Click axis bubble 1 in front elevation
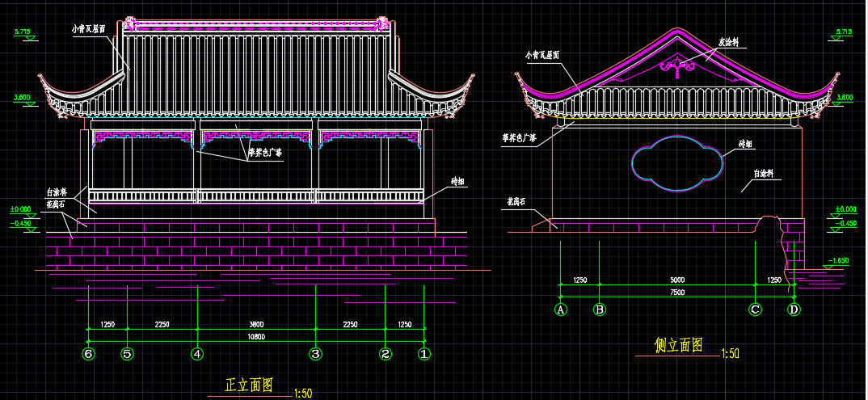Image resolution: width=868 pixels, height=400 pixels. [x=424, y=353]
